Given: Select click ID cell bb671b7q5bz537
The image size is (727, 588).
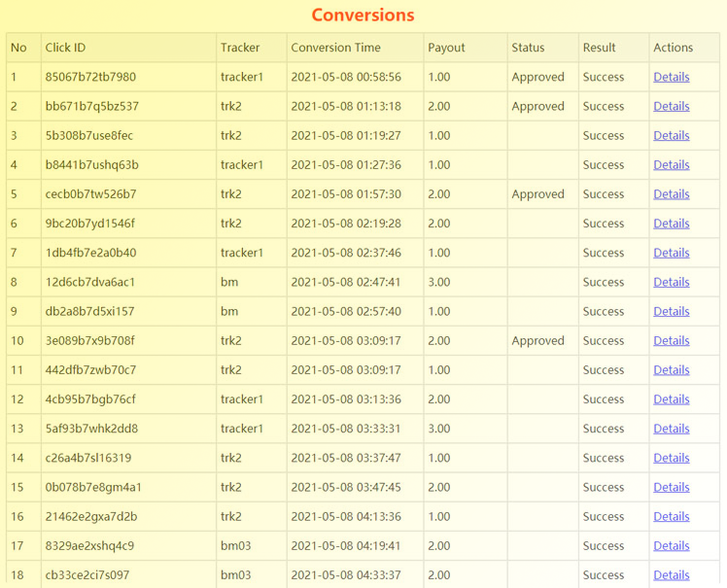Looking at the screenshot, I should (91, 106).
